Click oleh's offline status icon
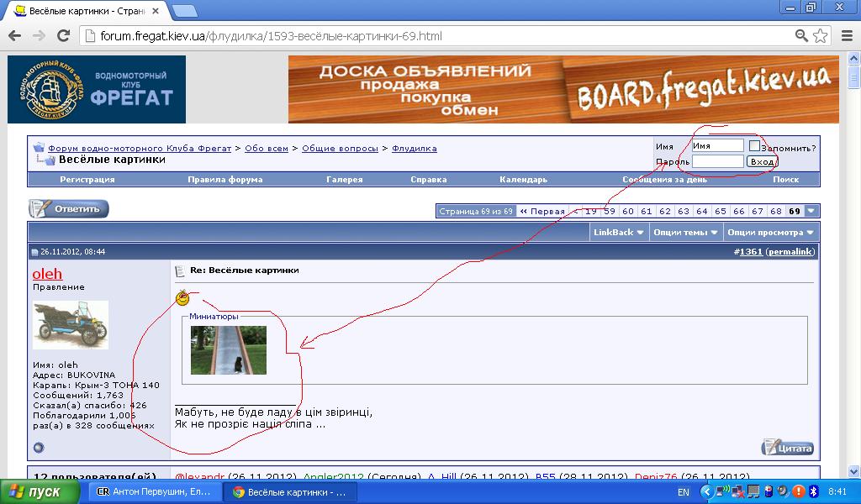Screen dimensions: 861x504 point(39,448)
